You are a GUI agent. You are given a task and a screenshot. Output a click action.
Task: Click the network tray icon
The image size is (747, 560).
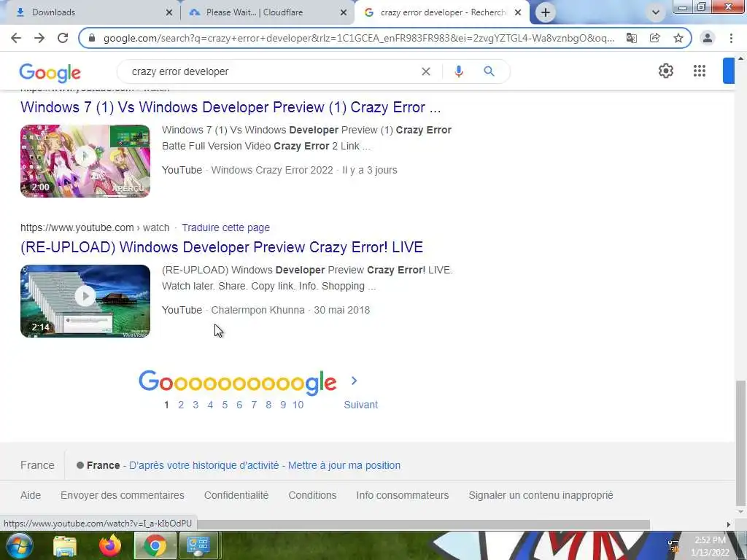673,546
